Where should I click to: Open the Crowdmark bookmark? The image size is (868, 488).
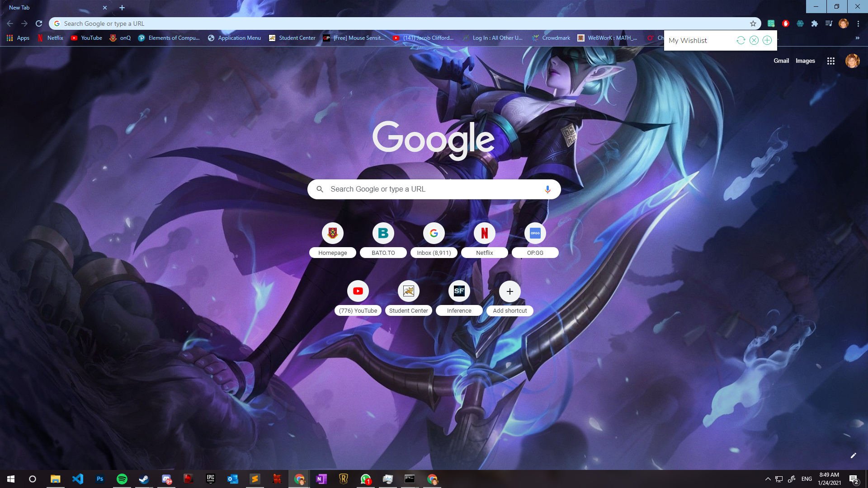click(551, 38)
